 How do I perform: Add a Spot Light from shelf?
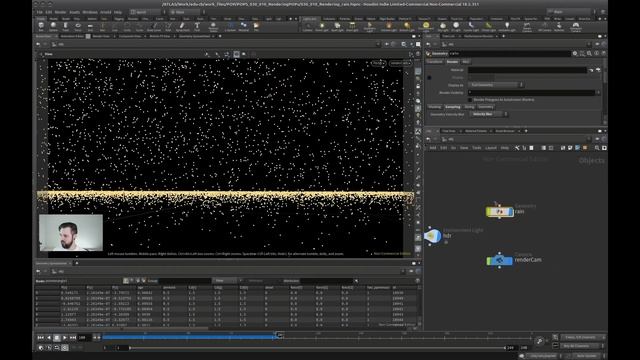click(337, 27)
